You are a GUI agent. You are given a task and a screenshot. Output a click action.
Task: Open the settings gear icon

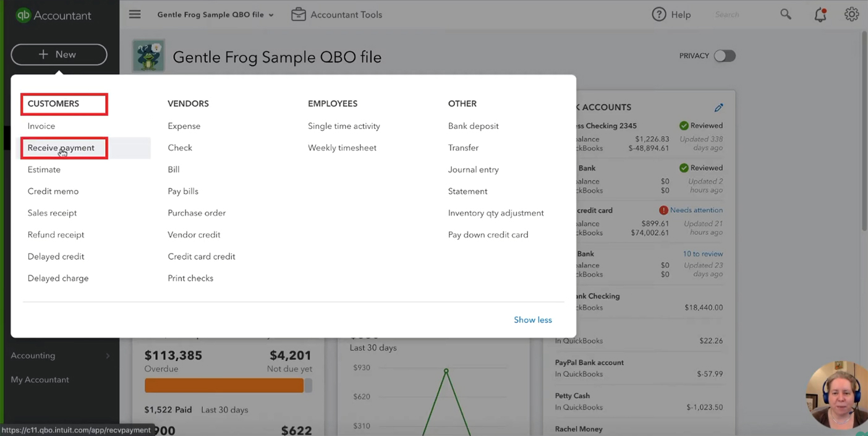[852, 14]
